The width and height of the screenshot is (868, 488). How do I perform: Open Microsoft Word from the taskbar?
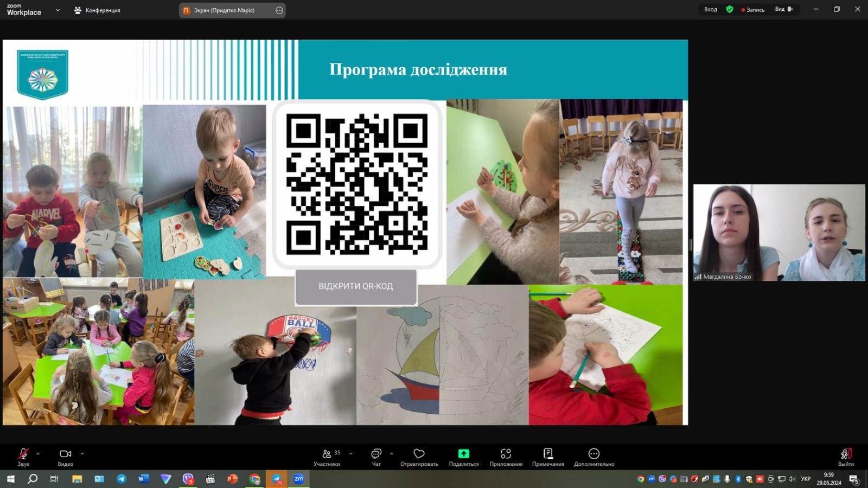tap(143, 479)
